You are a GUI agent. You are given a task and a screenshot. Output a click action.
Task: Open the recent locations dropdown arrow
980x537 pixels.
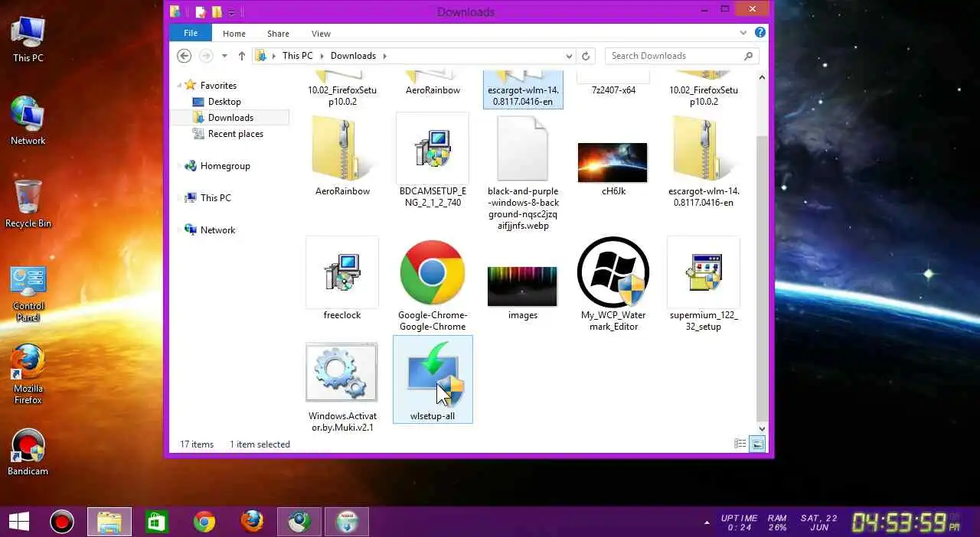(x=224, y=56)
